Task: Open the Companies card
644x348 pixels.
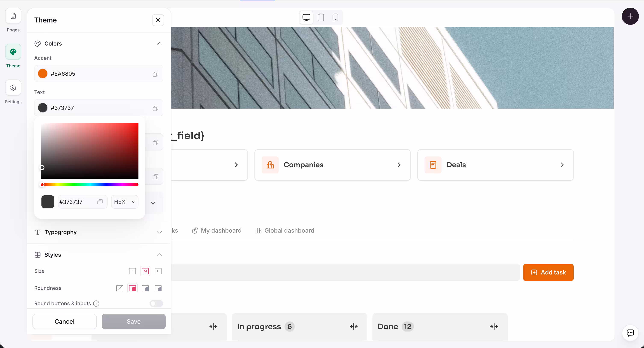Action: coord(332,165)
